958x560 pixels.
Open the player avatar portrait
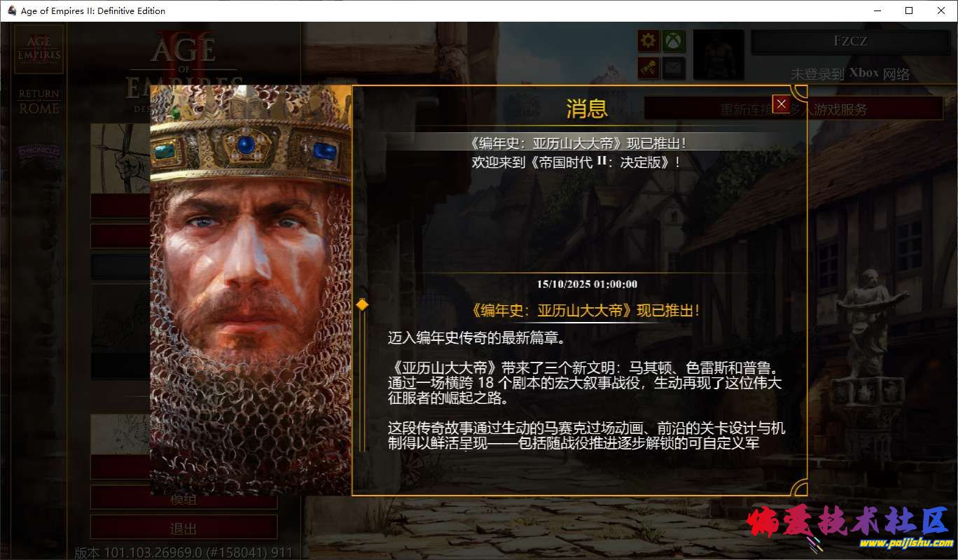click(x=718, y=55)
